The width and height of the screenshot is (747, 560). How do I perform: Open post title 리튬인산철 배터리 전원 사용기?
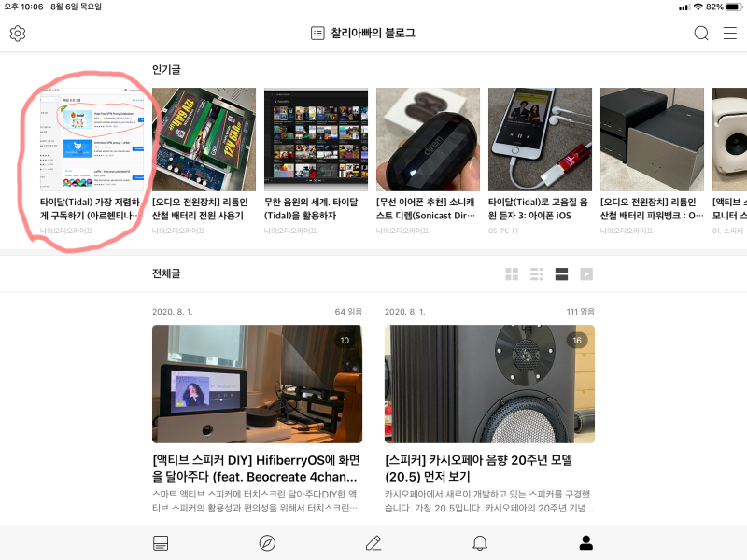[200, 208]
